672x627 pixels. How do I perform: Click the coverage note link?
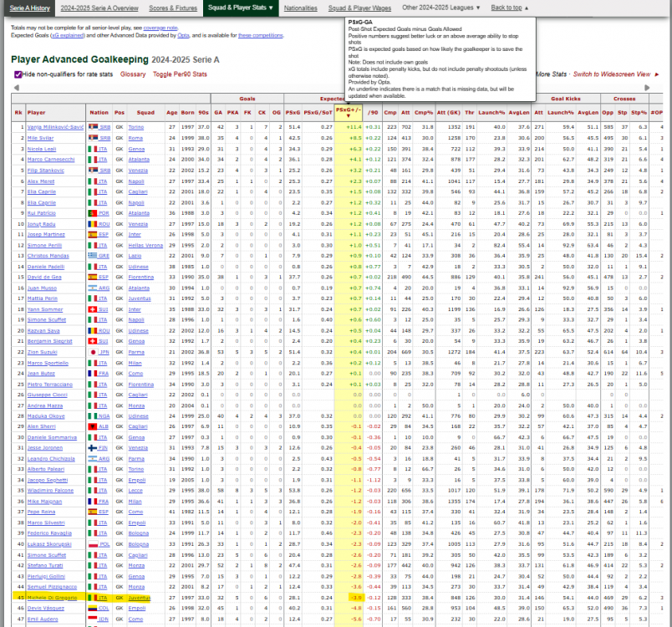click(160, 28)
